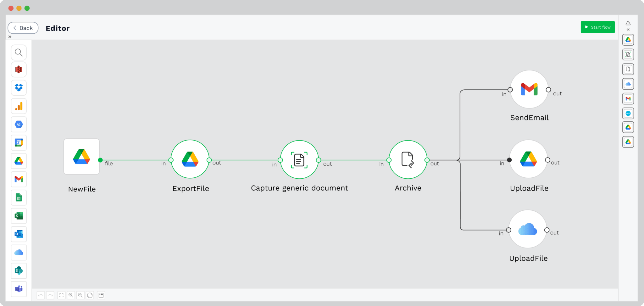Click the fit-to-screen icon in bottom toolbar
This screenshot has width=644, height=306.
click(61, 295)
